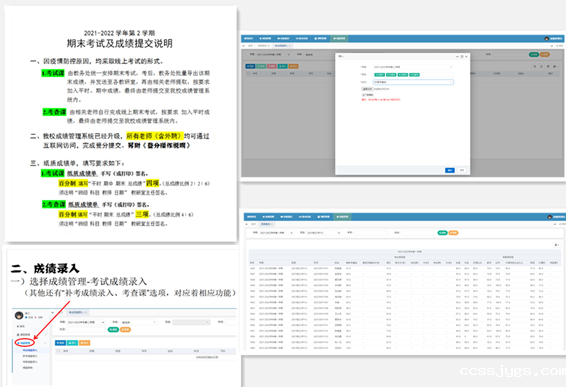
Task: Tick the select-all checkbox in the dimmed background table
Action: point(248,73)
